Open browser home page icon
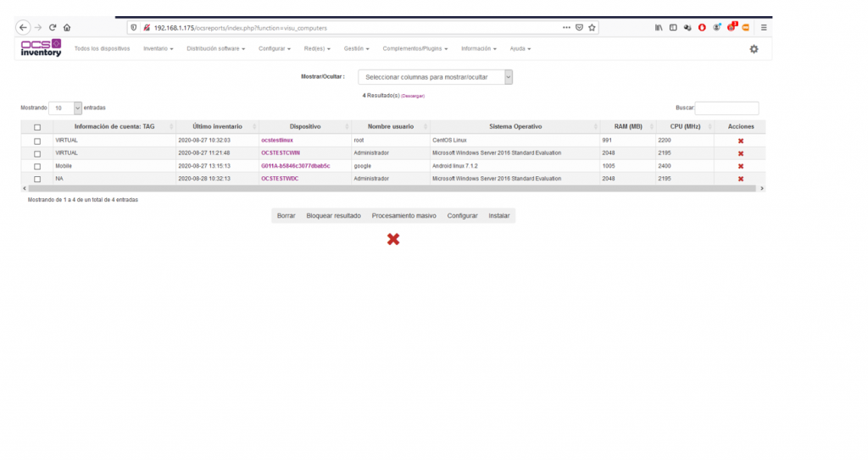This screenshot has height=460, width=868. pos(67,28)
